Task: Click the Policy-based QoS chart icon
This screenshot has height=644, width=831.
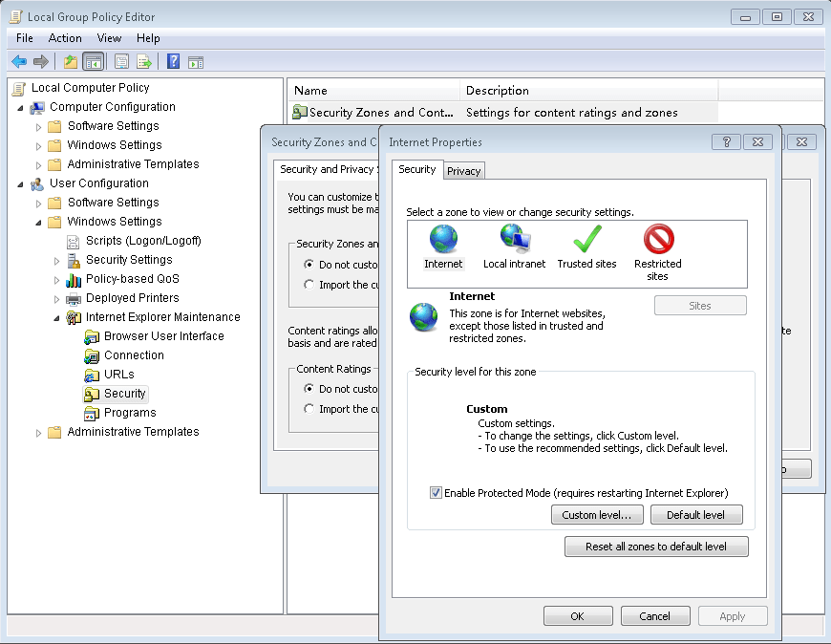Action: coord(74,279)
